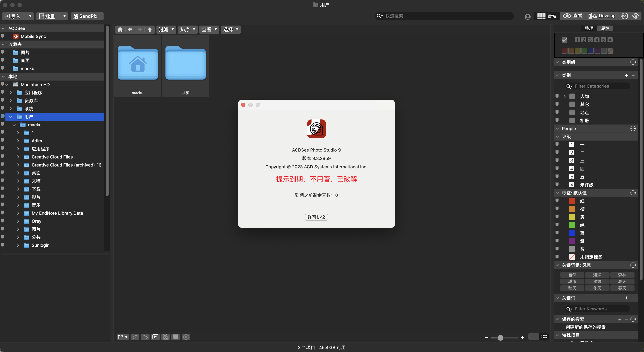644x352 pixels.
Task: Switch to 查看 mode tab
Action: tap(572, 16)
